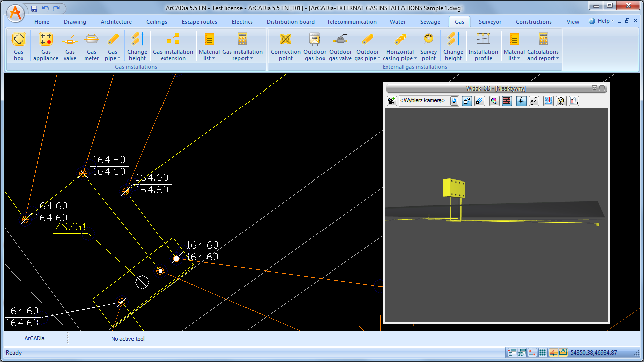Screen dimensions: 644x362
Task: Insert a Gas appliance
Action: click(46, 47)
